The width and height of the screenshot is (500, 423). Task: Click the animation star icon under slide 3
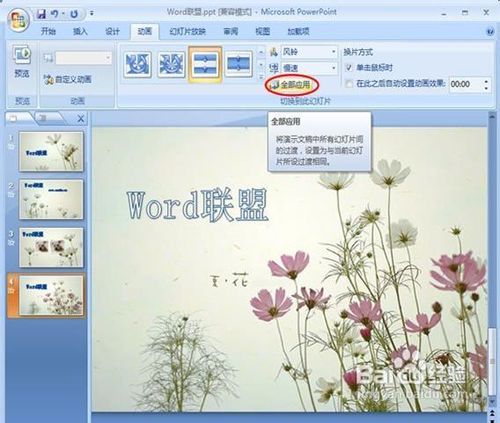point(11,243)
